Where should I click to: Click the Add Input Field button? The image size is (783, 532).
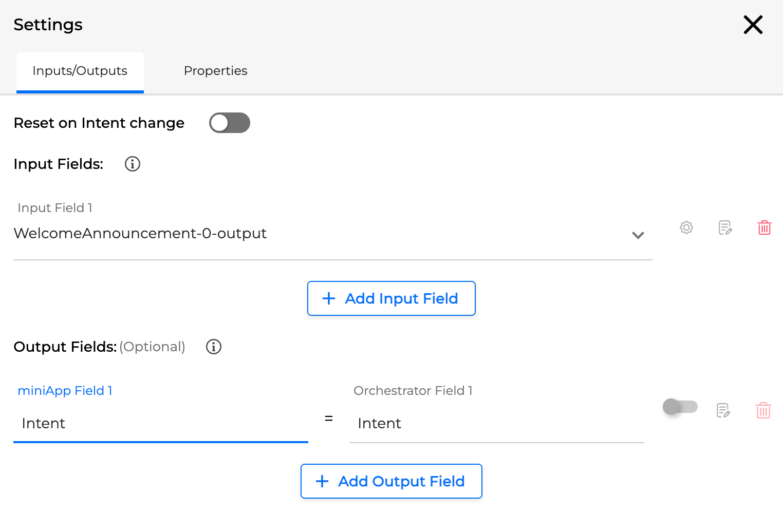391,298
